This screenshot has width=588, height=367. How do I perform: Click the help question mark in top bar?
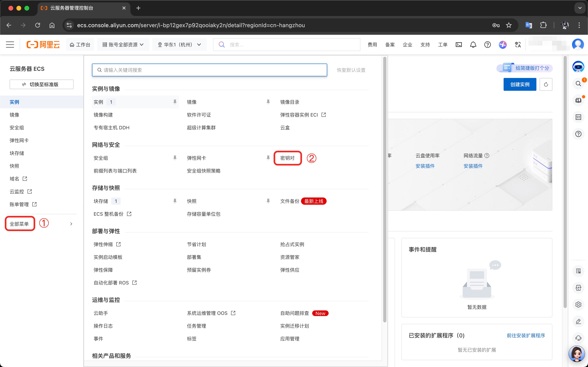pos(487,45)
